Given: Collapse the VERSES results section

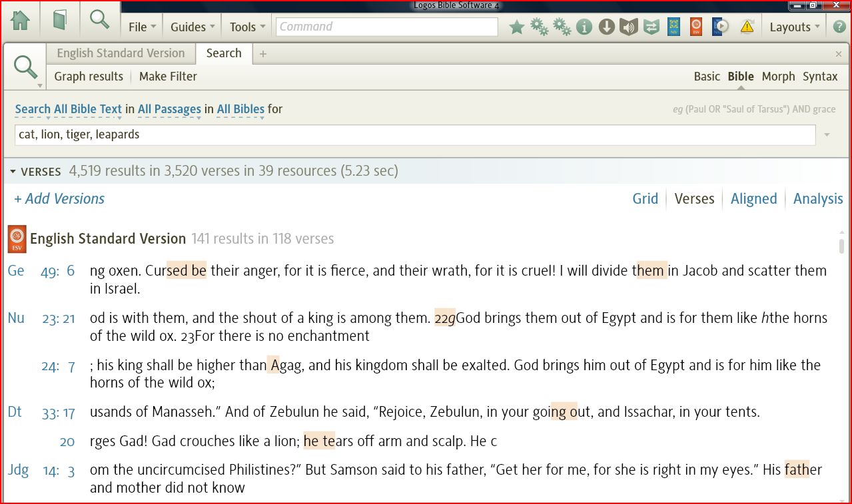Looking at the screenshot, I should 13,172.
